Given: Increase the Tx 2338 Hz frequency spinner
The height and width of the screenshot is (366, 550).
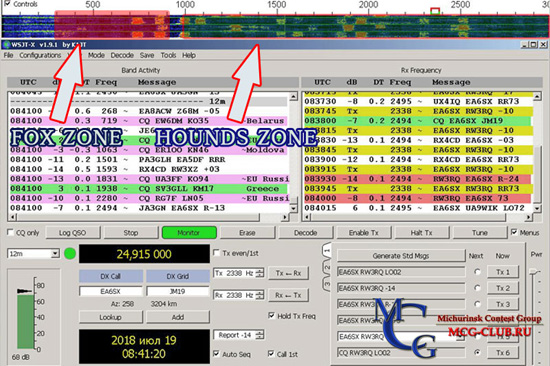Looking at the screenshot, I should click(x=260, y=271).
